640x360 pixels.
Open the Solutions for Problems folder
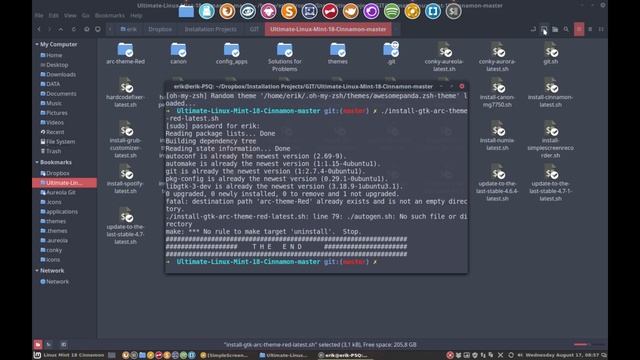coord(284,57)
